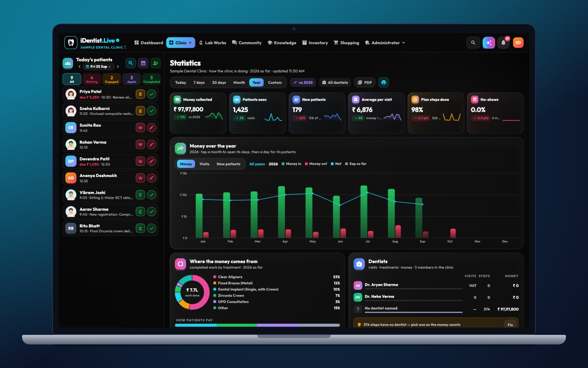Select the Today range tab
Viewport: 588px width, 368px height.
click(180, 82)
